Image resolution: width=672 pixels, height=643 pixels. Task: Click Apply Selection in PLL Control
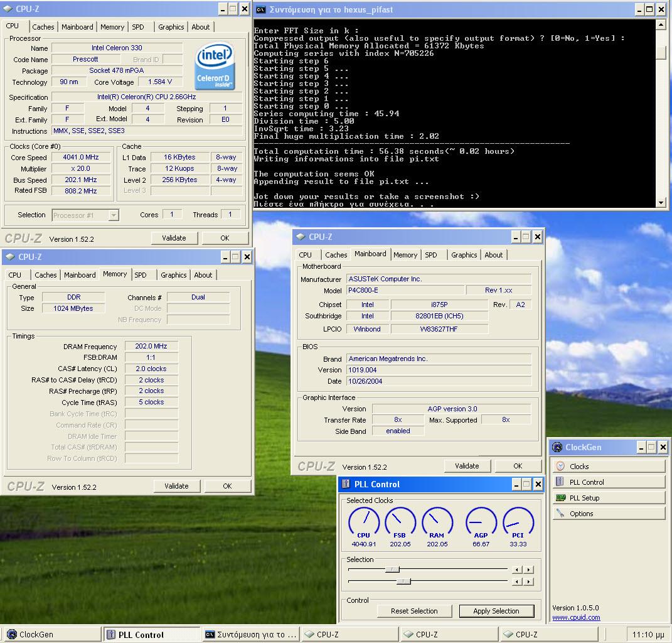(x=496, y=611)
